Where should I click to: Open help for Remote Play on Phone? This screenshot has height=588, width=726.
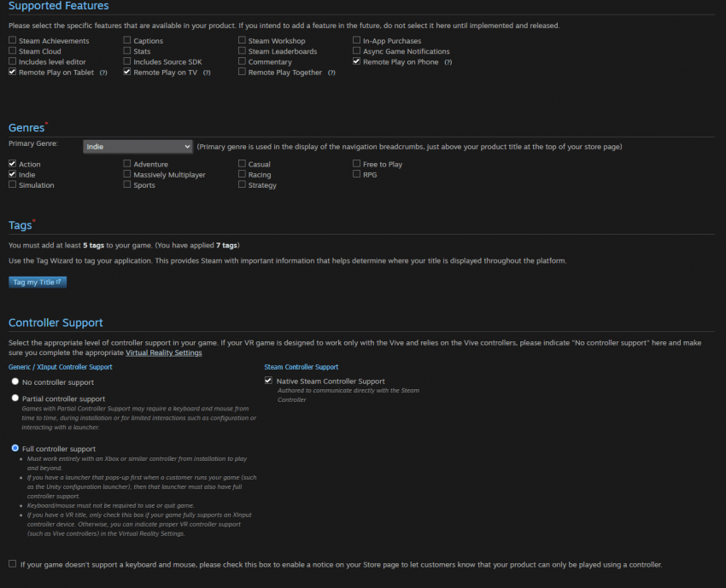[x=448, y=62]
